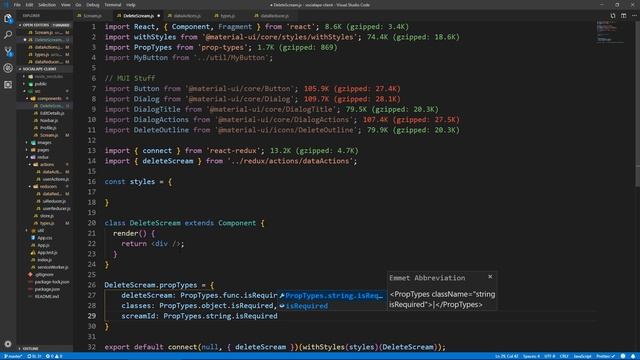Open .gitignore in the file tree

(44, 275)
